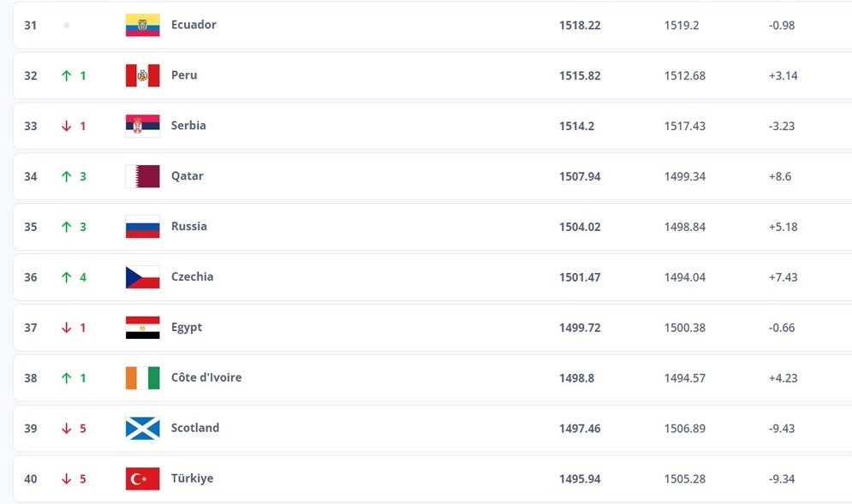Image resolution: width=852 pixels, height=504 pixels.
Task: Click the Türkiye flag icon
Action: click(142, 479)
